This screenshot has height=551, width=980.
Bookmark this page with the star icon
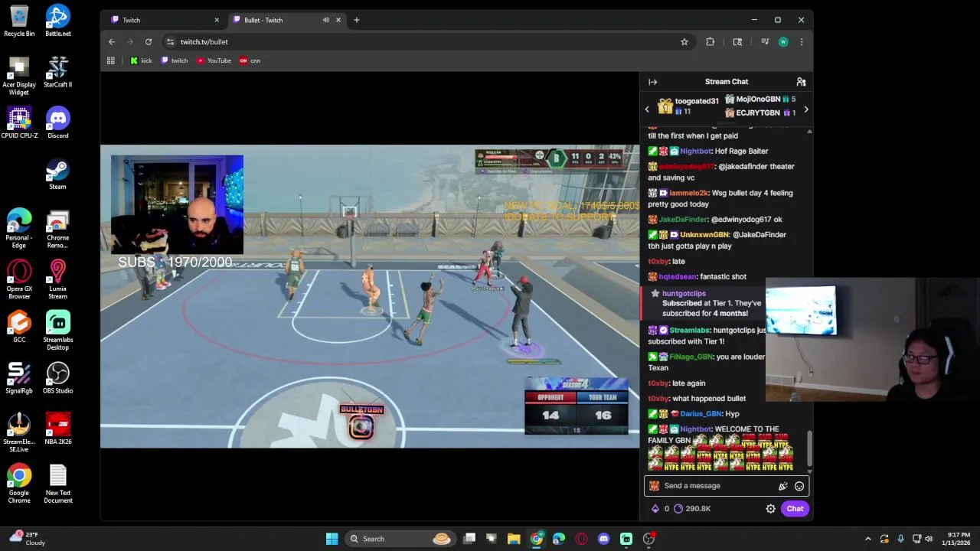click(x=684, y=42)
